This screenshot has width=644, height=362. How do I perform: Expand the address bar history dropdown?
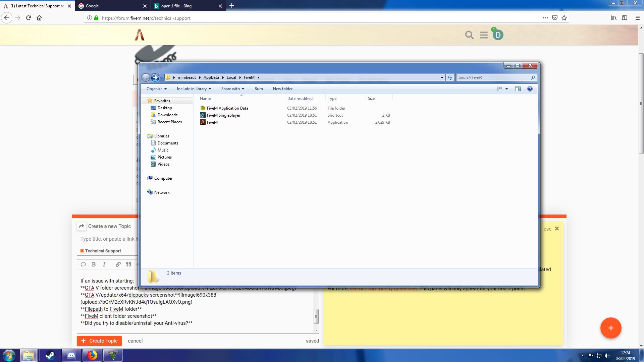(x=442, y=77)
